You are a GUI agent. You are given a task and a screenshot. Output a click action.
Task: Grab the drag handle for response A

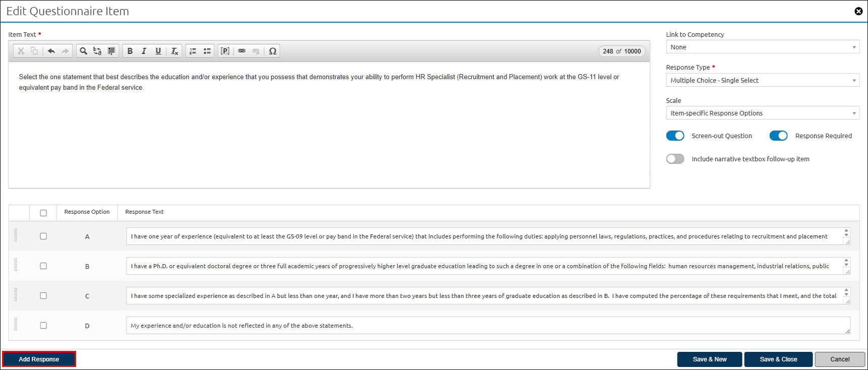[x=16, y=235]
